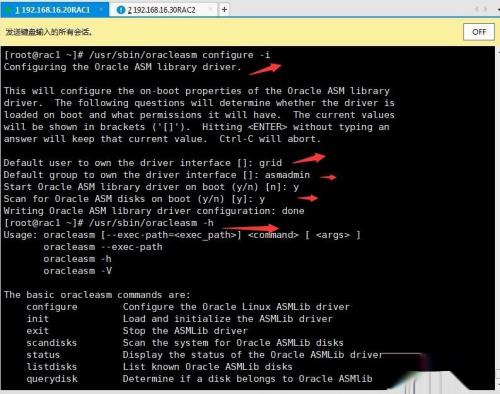Click the terminal vertical scrollbar
Screen dimensions: 500x394
pyautogui.click(x=498, y=217)
